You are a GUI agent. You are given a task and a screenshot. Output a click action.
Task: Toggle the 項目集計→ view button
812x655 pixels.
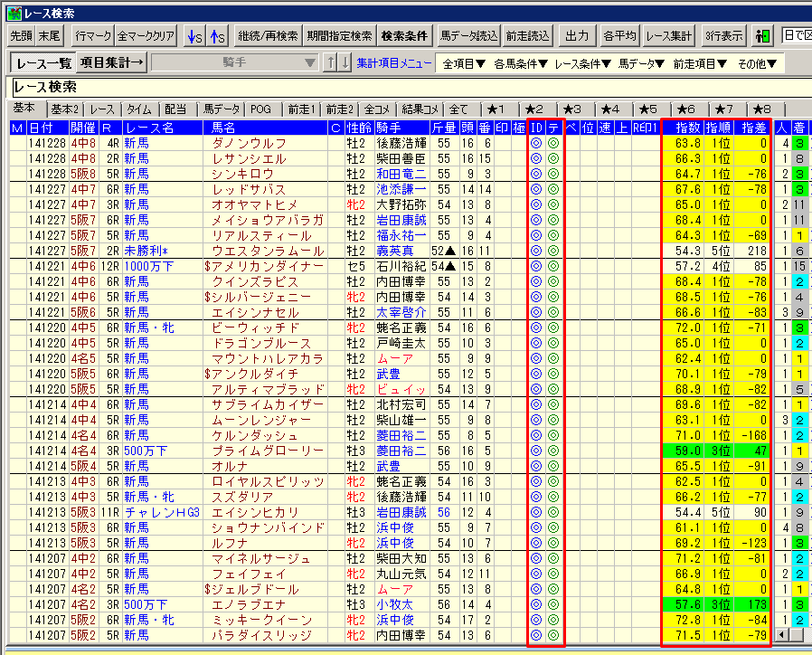click(111, 62)
